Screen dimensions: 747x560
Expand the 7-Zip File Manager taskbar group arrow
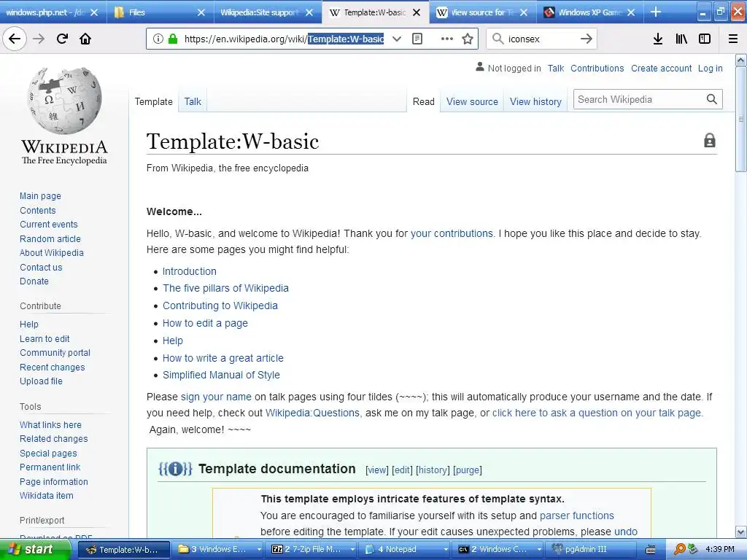tap(352, 549)
